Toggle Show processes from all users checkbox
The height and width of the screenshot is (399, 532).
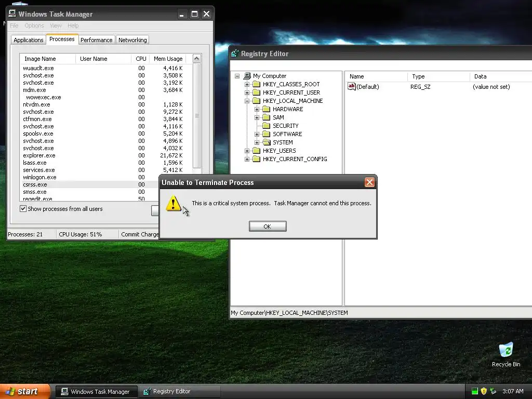pos(23,209)
